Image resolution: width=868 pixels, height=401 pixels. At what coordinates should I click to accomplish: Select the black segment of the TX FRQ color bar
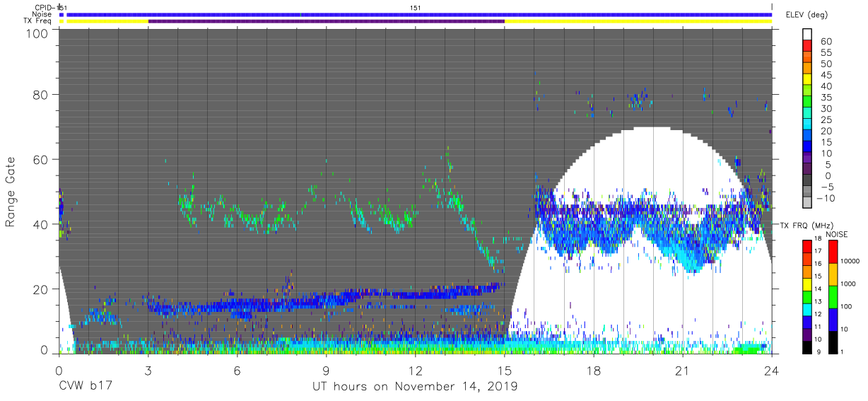pyautogui.click(x=808, y=347)
